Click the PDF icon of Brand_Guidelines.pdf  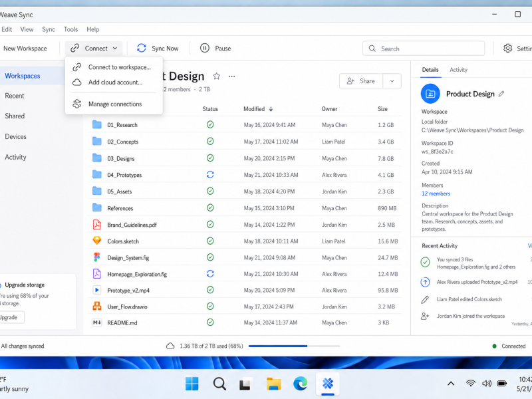[97, 224]
